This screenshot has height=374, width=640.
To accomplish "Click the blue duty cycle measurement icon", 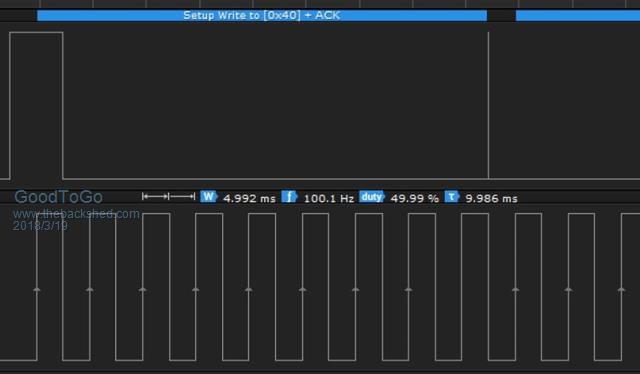I will tap(372, 197).
